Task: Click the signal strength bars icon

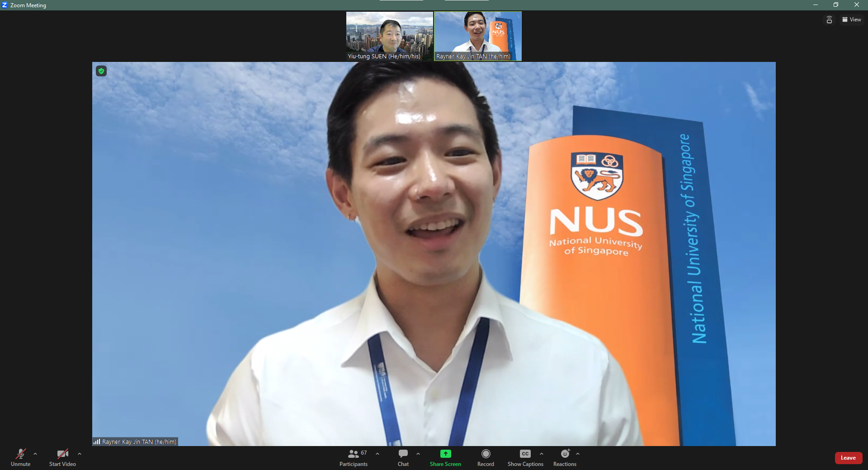Action: (97, 442)
